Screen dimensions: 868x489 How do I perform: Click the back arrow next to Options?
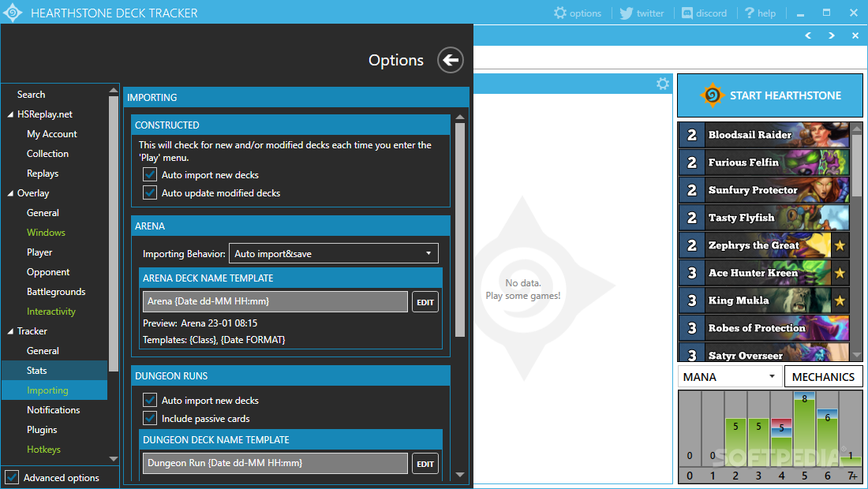[x=451, y=60]
